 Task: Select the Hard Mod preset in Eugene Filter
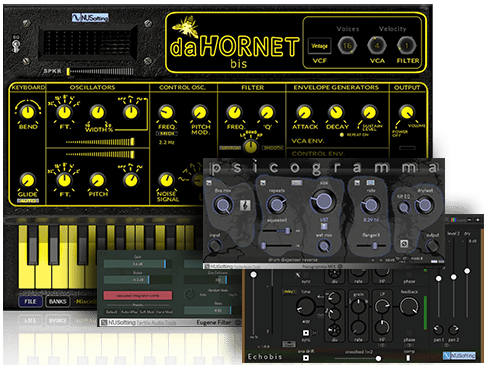pos(164,312)
